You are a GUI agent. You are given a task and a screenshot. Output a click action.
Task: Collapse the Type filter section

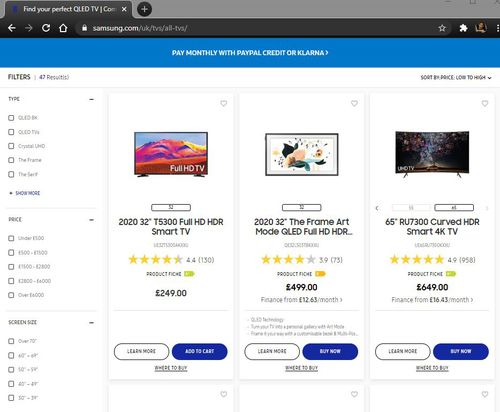(x=91, y=99)
